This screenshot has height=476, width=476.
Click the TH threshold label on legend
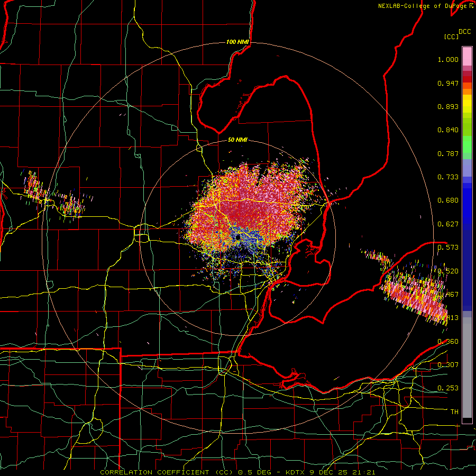click(454, 412)
